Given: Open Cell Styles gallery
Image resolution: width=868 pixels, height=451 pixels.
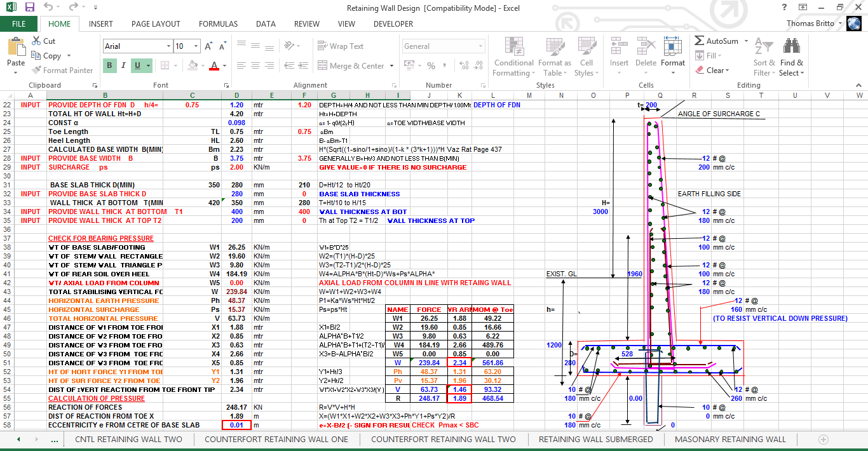Looking at the screenshot, I should (x=587, y=56).
